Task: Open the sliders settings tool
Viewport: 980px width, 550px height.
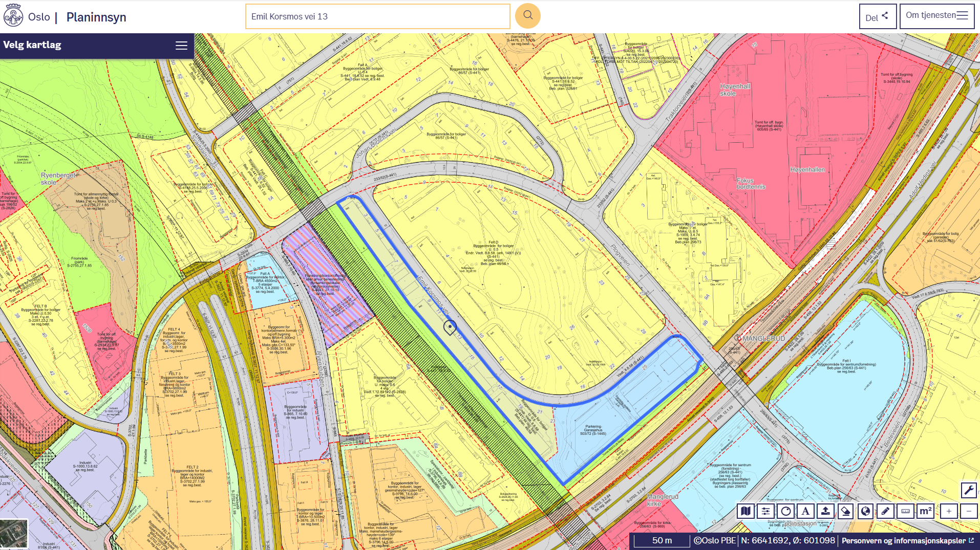Action: point(765,511)
